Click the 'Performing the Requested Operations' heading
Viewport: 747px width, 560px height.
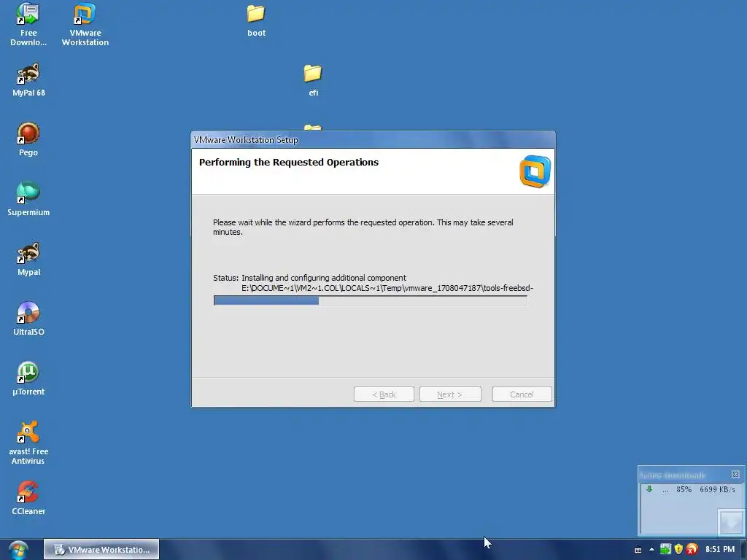289,163
